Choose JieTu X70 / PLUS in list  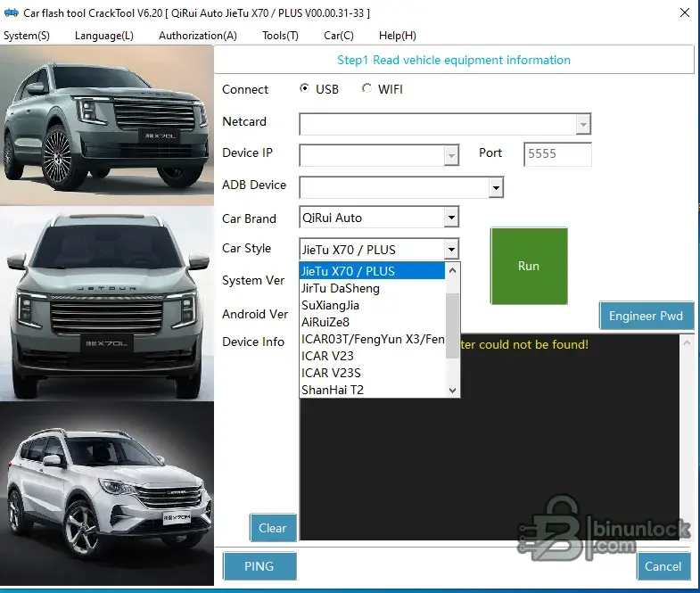(373, 271)
